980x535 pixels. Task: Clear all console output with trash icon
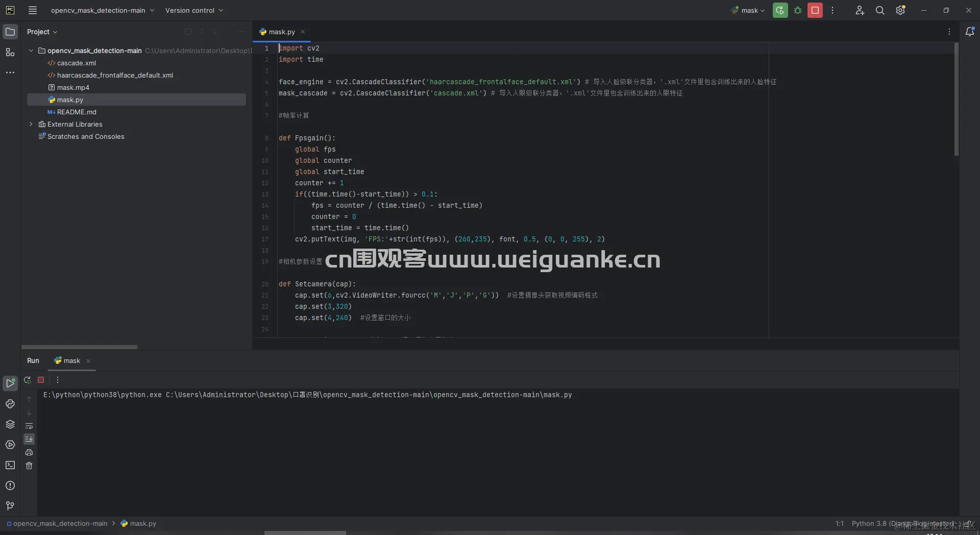point(29,466)
